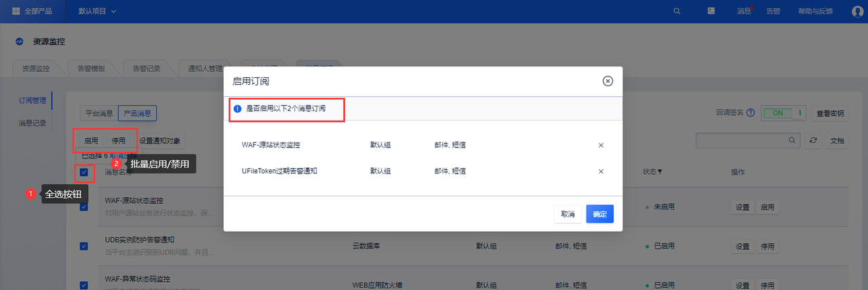Open the cloud shell terminal icon
This screenshot has height=290, width=868.
coord(711,11)
